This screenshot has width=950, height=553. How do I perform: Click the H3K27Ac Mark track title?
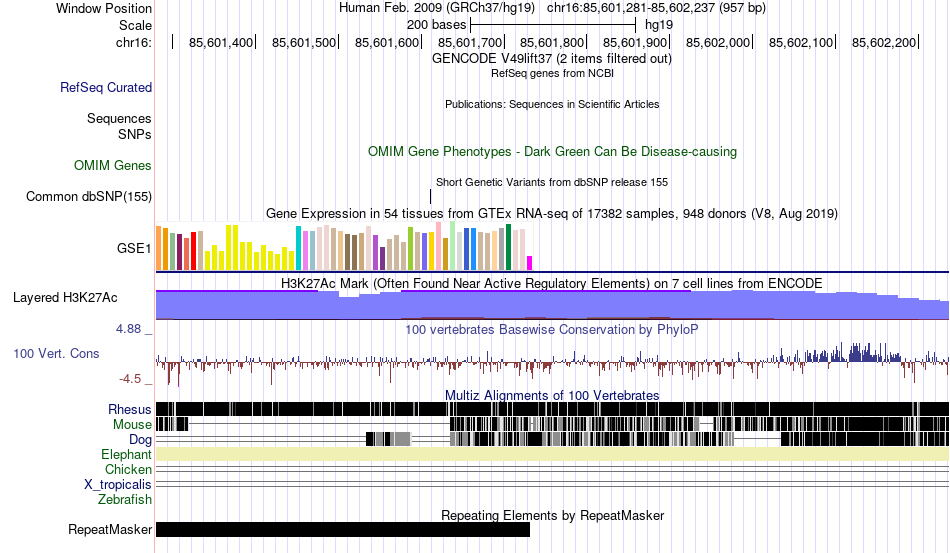[x=552, y=283]
